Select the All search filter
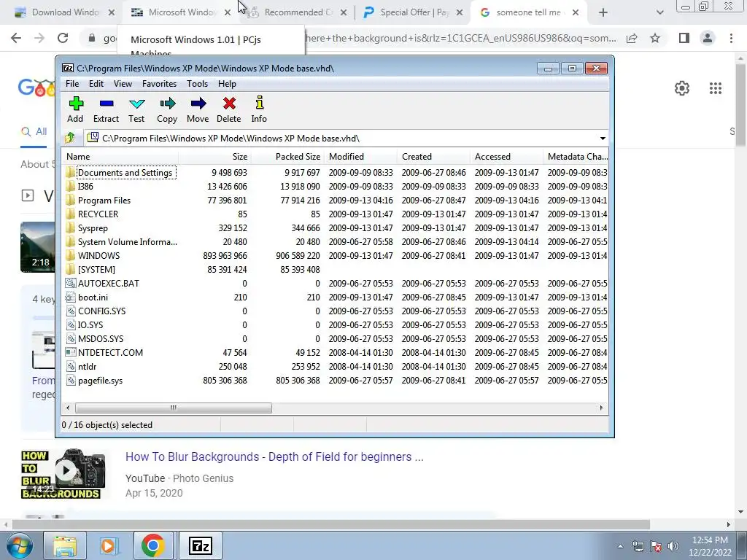Screen dimensions: 747x560 [34, 131]
